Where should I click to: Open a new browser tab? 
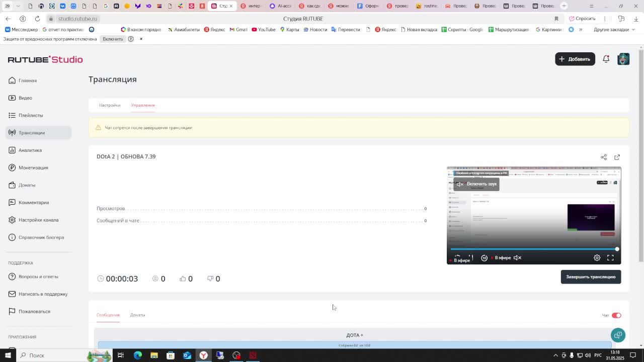[x=564, y=6]
